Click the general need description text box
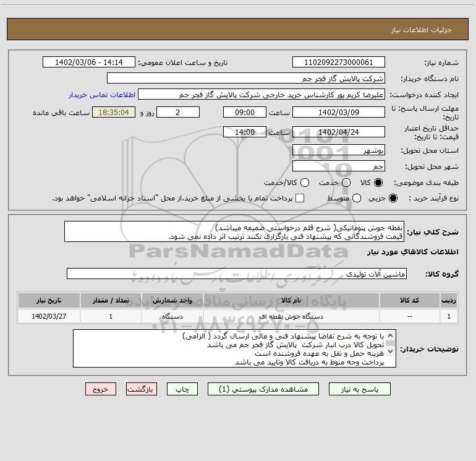This screenshot has width=476, height=461. [234, 232]
